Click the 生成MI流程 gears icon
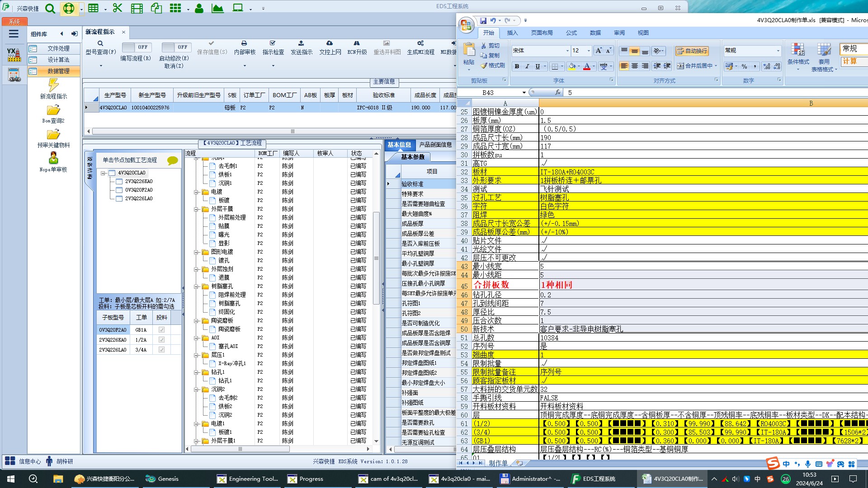The height and width of the screenshot is (488, 868). [420, 43]
